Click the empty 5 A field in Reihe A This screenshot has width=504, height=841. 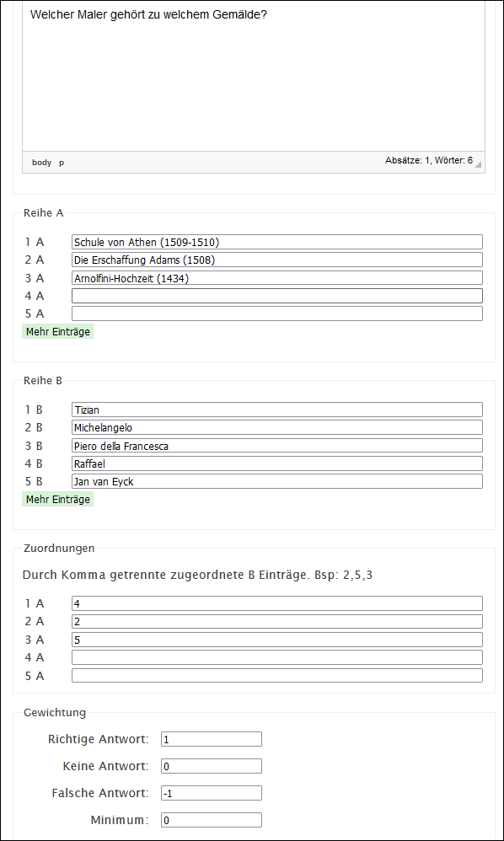pyautogui.click(x=277, y=313)
